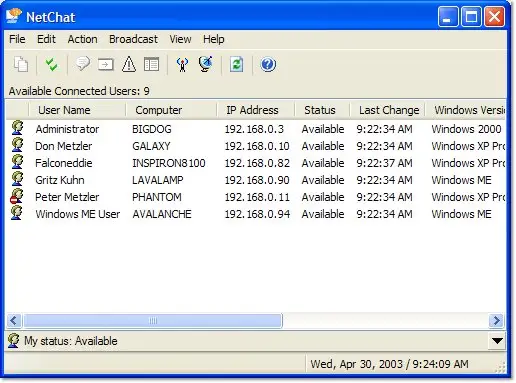Image resolution: width=516 pixels, height=383 pixels.
Task: Click IP address 192.168.0.11
Action: click(x=257, y=197)
